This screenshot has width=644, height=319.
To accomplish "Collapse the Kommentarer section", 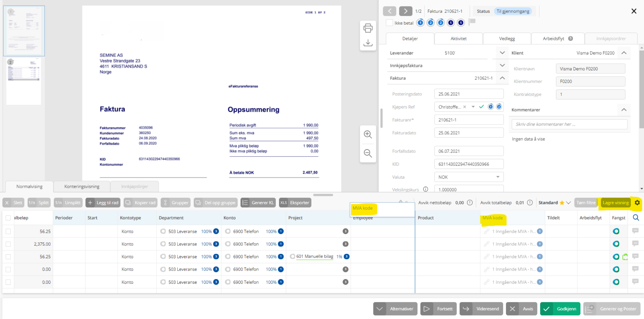I will tap(624, 110).
